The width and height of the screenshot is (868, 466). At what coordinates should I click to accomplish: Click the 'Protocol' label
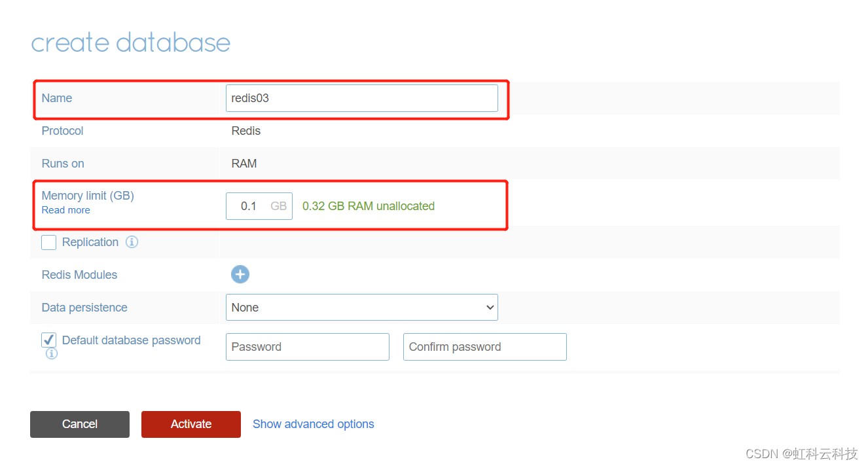(x=63, y=131)
